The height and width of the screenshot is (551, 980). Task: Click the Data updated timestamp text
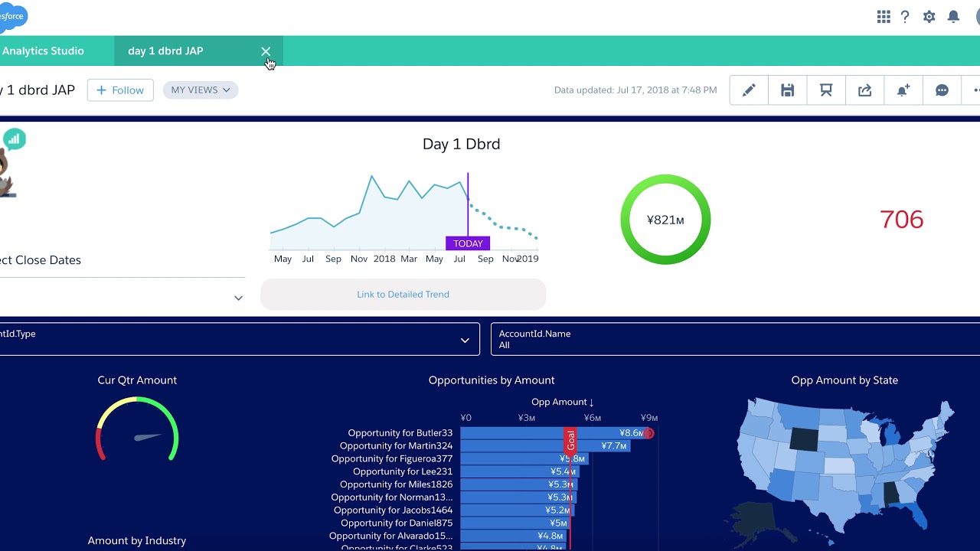click(x=635, y=90)
